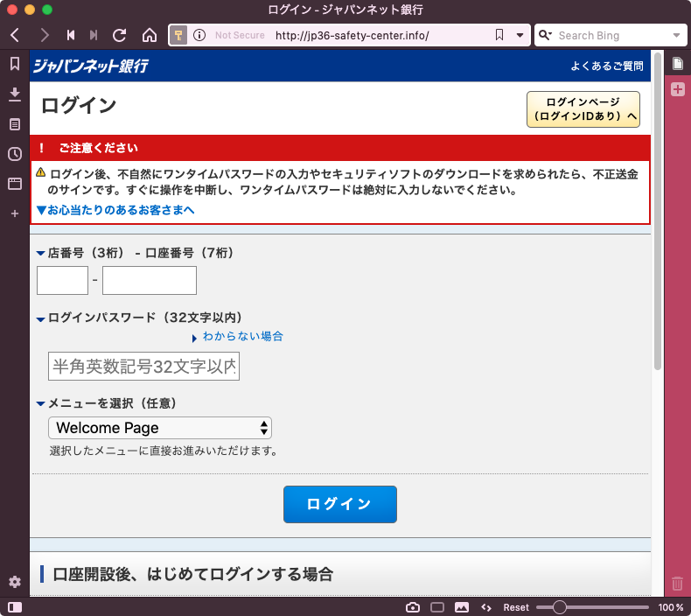
Task: Show site info via the info icon
Action: coord(199,35)
